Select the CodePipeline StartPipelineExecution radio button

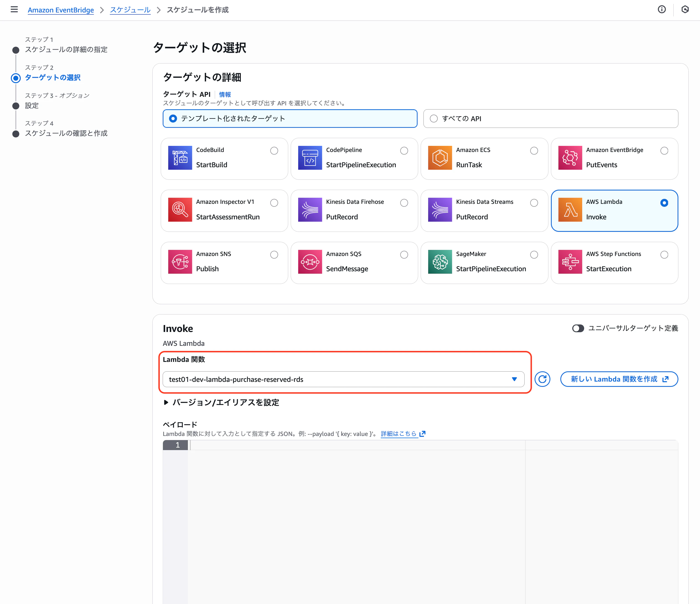point(404,151)
